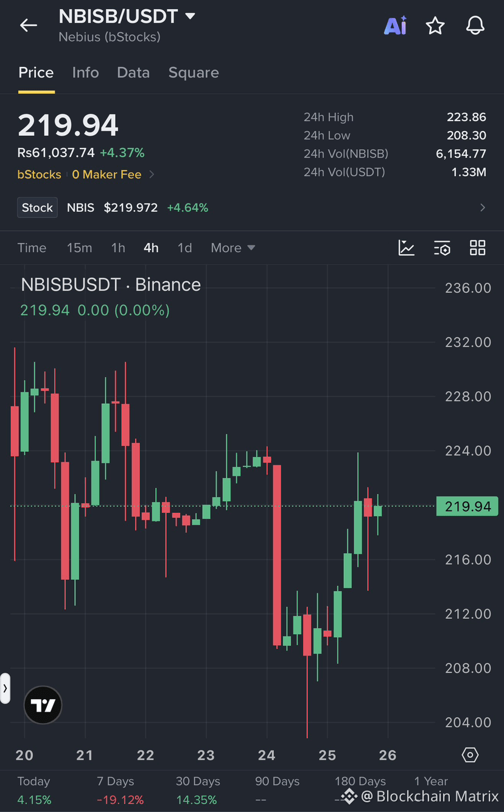Tap the -19.12% seven day change
This screenshot has height=812, width=504.
[x=120, y=800]
